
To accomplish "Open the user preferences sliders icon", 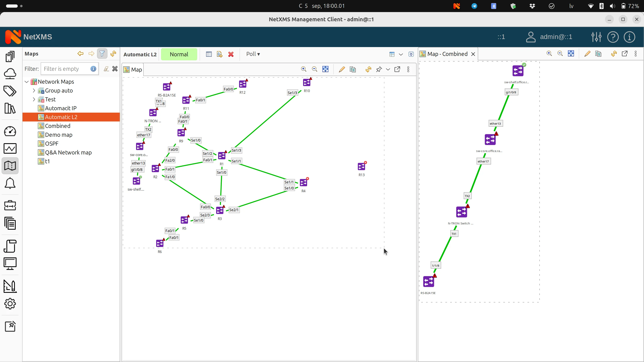I will (x=596, y=37).
